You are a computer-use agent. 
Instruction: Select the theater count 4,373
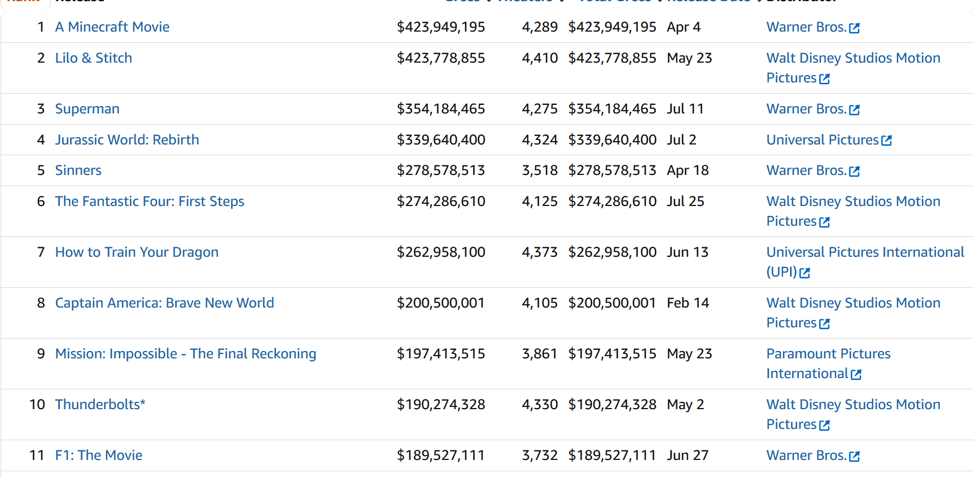pos(540,252)
